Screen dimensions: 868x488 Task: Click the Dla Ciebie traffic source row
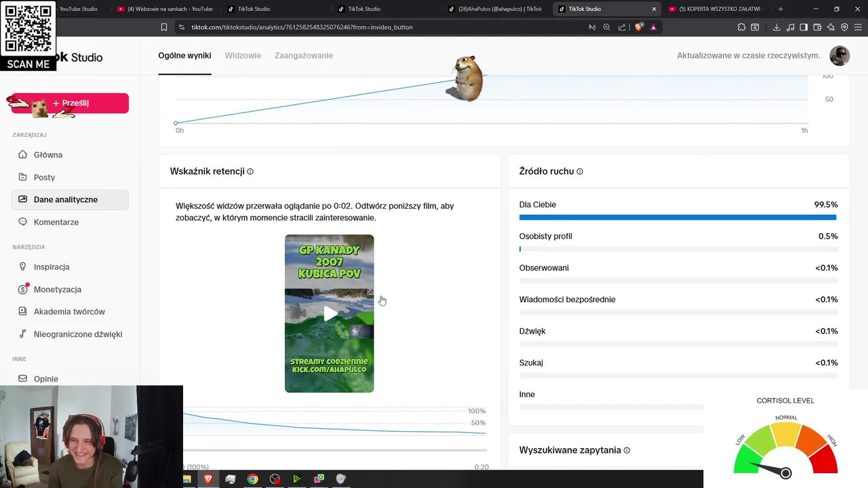678,211
